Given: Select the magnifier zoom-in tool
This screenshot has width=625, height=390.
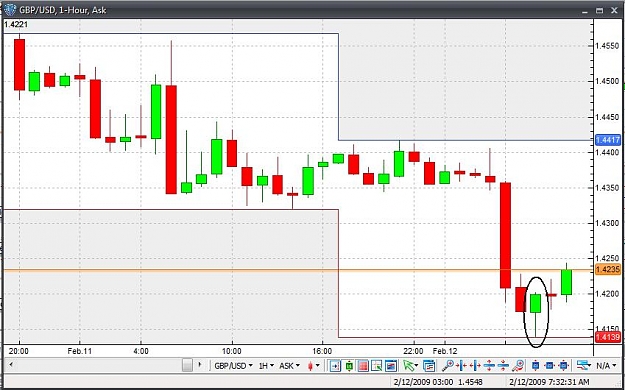Looking at the screenshot, I should point(448,365).
